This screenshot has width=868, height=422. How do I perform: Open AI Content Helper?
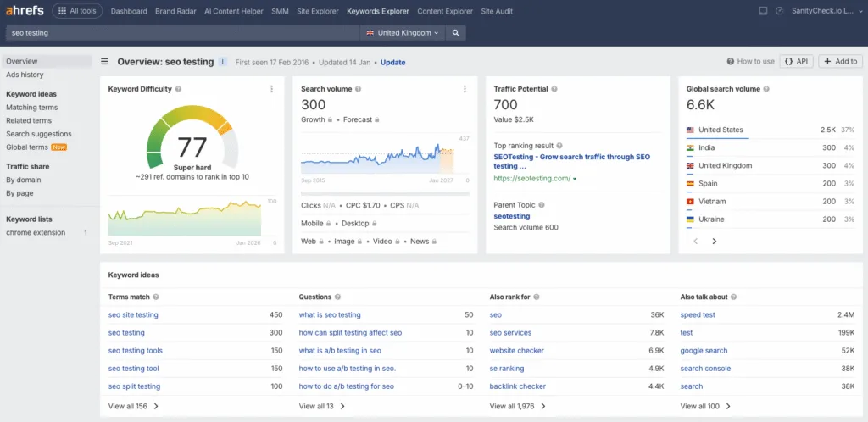pyautogui.click(x=234, y=11)
